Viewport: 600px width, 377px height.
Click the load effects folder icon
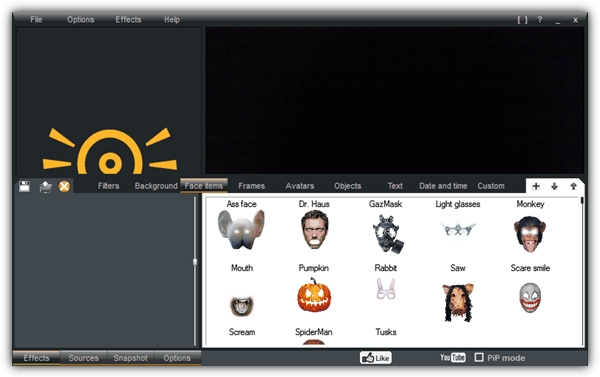pos(46,186)
